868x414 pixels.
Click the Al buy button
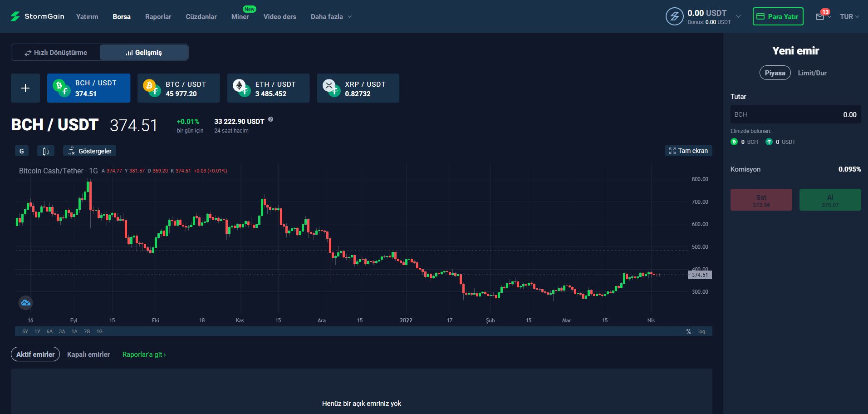[x=830, y=200]
